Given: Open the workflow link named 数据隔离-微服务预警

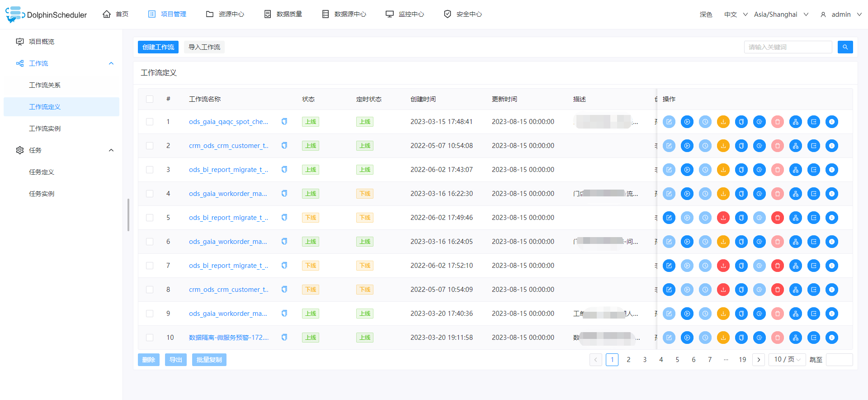Looking at the screenshot, I should point(228,338).
